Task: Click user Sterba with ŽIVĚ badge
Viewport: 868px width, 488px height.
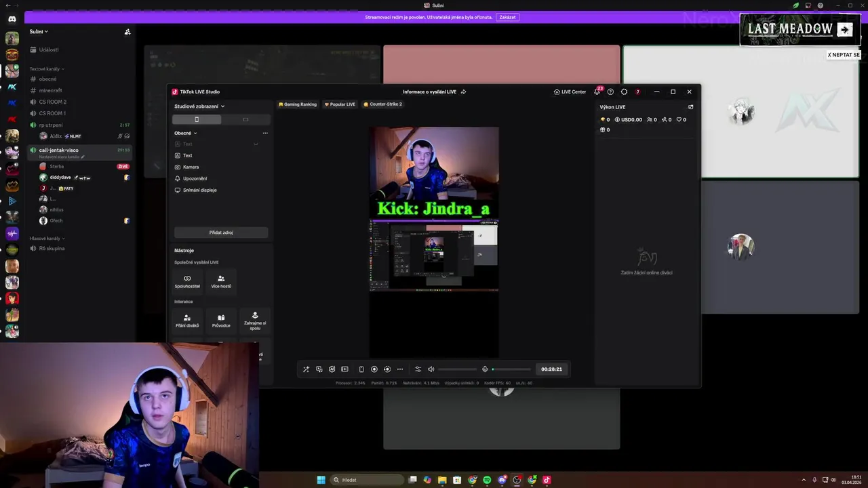Action: coord(84,166)
